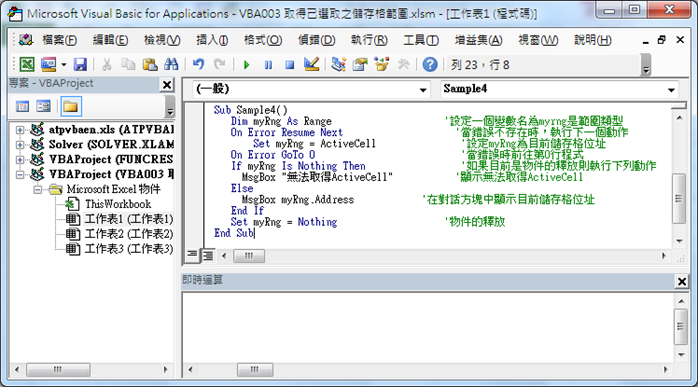The width and height of the screenshot is (698, 387).
Task: Restore the inner code window
Action: (662, 40)
